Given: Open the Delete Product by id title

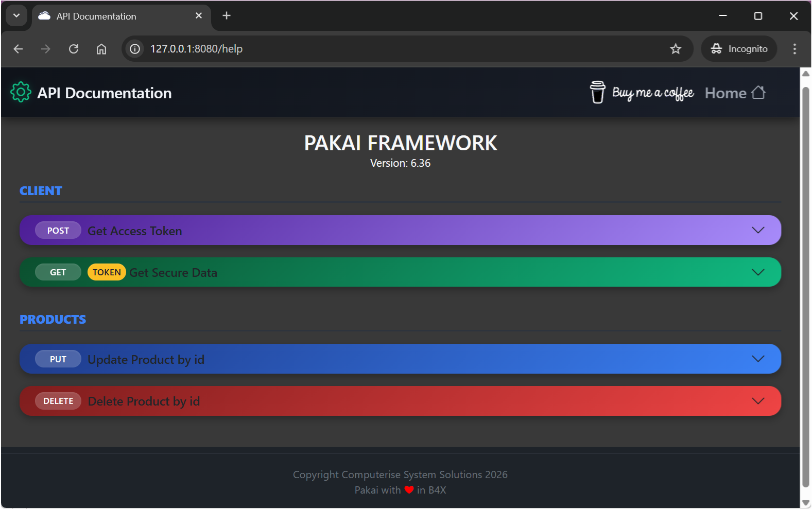Looking at the screenshot, I should pyautogui.click(x=144, y=401).
